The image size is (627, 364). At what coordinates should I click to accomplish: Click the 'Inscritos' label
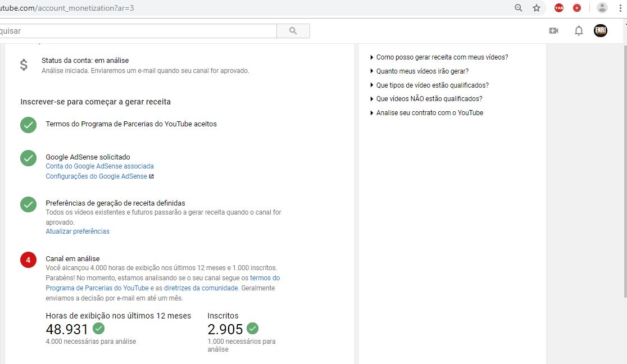(x=222, y=316)
